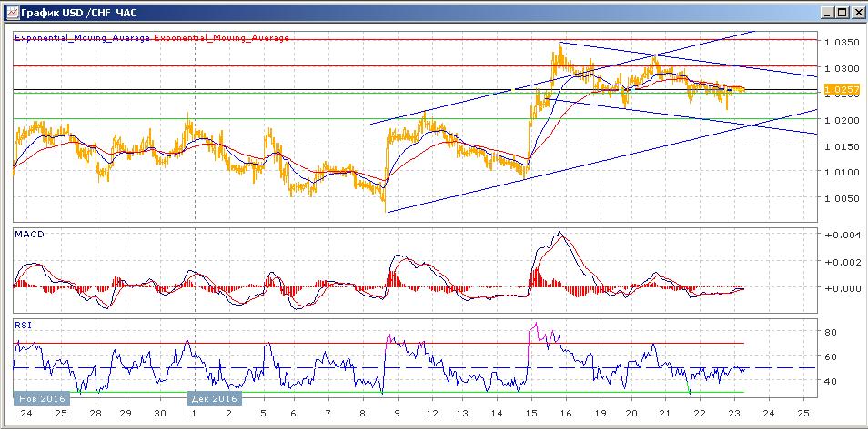868x431 pixels.
Task: Maximize the USD/CHF chart window
Action: pos(840,12)
